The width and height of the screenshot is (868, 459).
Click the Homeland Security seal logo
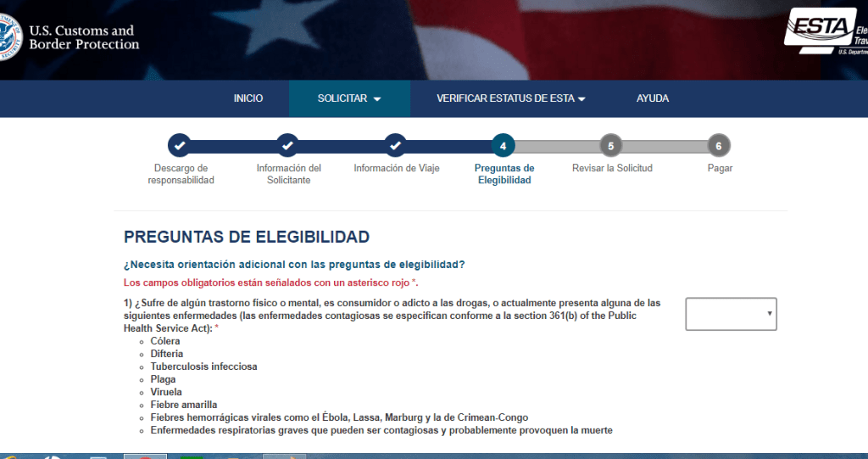(x=8, y=38)
